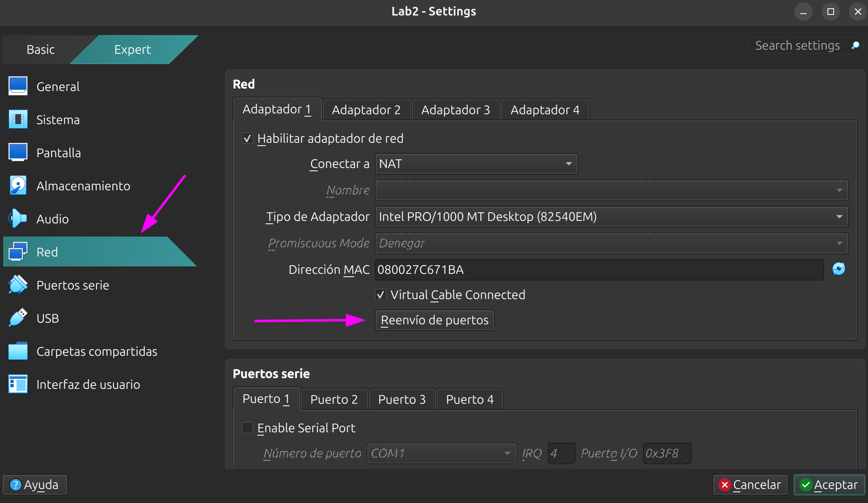Open the General settings monitor icon
868x503 pixels.
click(x=18, y=86)
